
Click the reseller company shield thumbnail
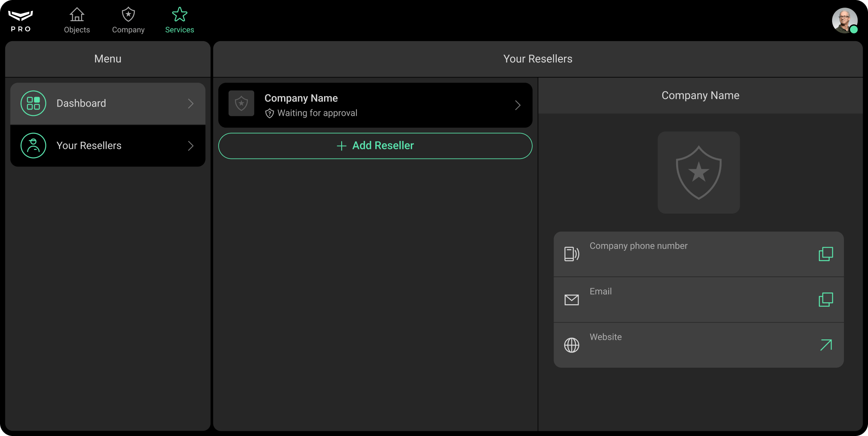click(241, 103)
